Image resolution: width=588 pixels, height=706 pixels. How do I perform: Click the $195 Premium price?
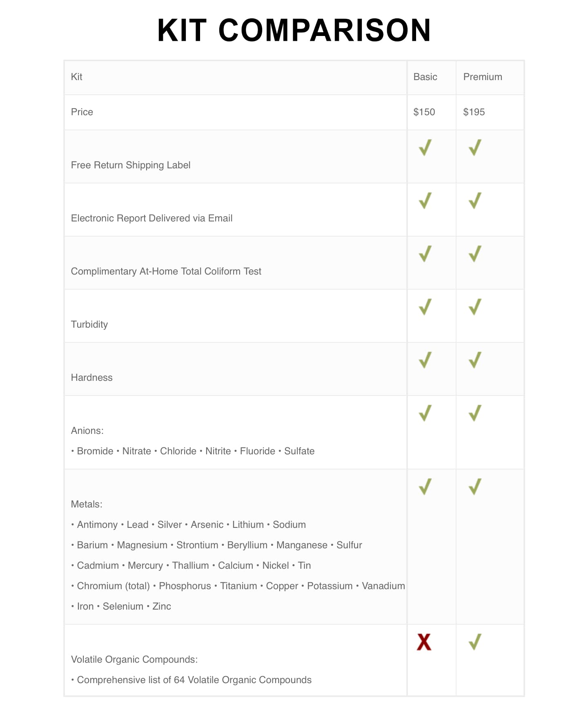point(474,112)
